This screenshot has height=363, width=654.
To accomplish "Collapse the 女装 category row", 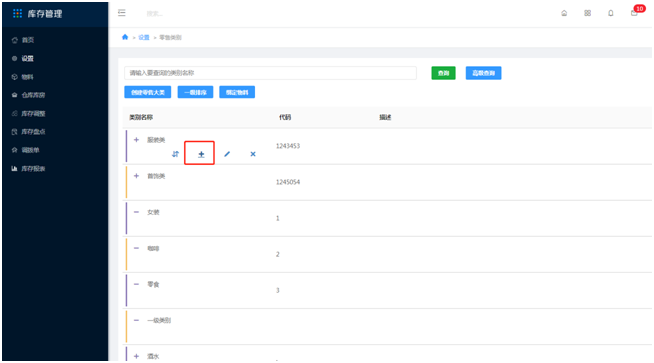I will coord(136,212).
